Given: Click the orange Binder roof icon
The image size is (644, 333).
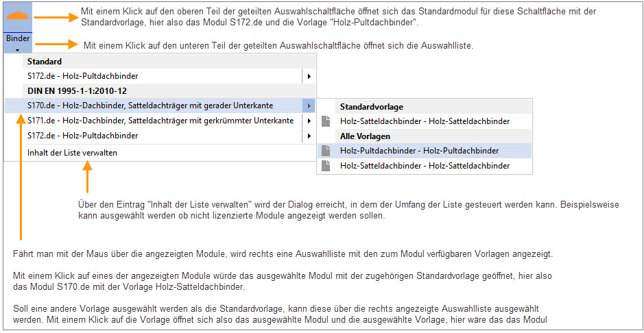Looking at the screenshot, I should click(17, 16).
